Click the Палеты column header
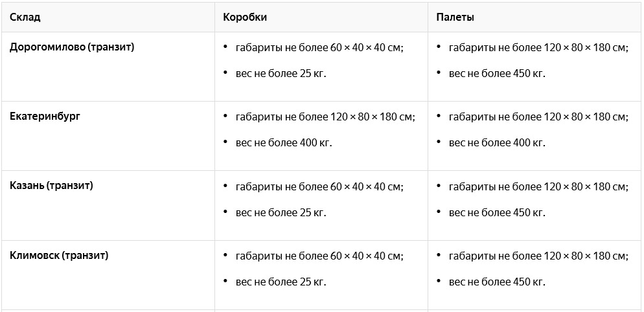This screenshot has width=644, height=312. tap(455, 17)
